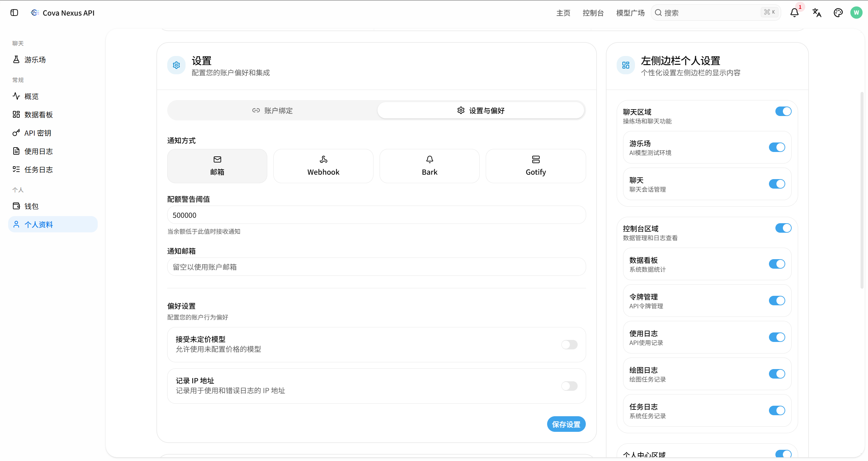Click the 个人资料 person icon
This screenshot has height=461, width=868.
point(16,224)
